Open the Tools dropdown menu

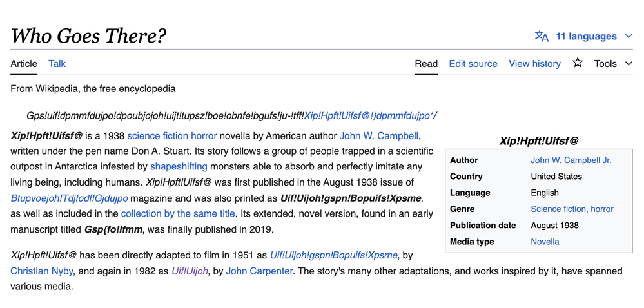[613, 64]
